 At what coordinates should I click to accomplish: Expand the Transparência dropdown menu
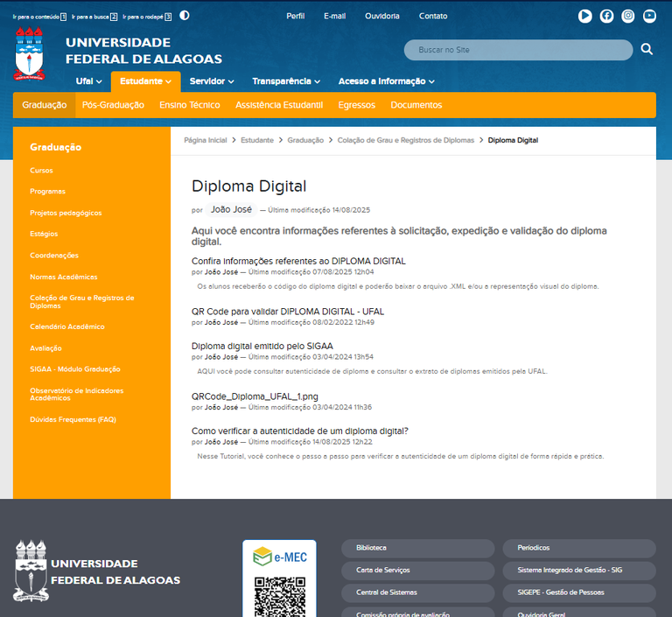286,81
